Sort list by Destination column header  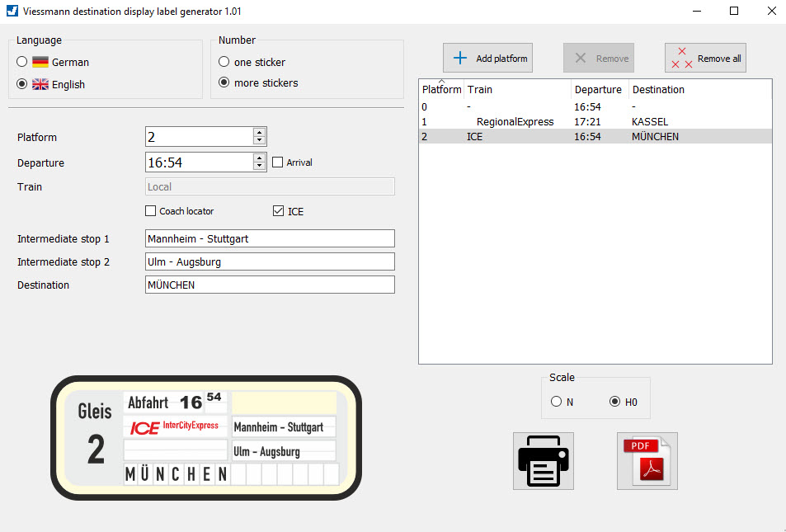tap(700, 89)
